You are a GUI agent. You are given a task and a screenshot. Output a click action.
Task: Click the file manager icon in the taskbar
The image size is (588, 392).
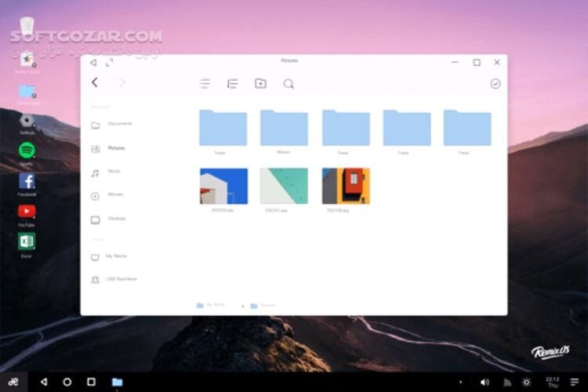118,383
